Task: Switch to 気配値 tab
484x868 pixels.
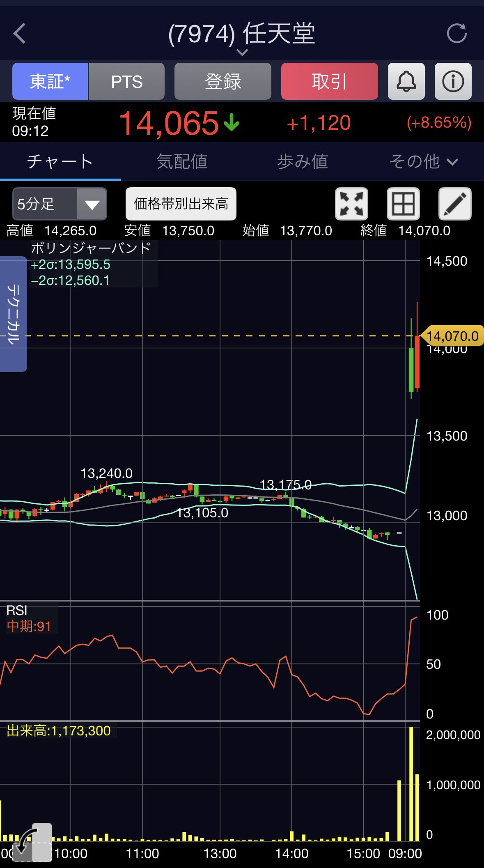Action: (x=181, y=162)
